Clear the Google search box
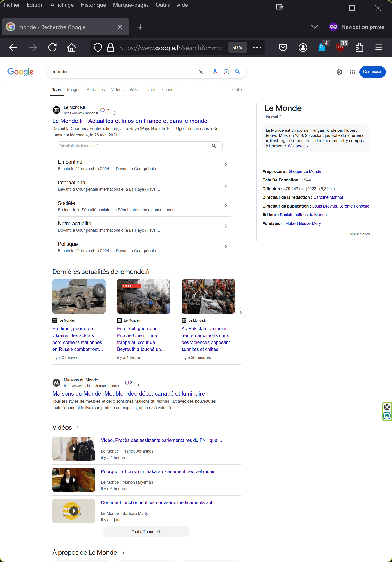392x562 pixels. [x=201, y=72]
